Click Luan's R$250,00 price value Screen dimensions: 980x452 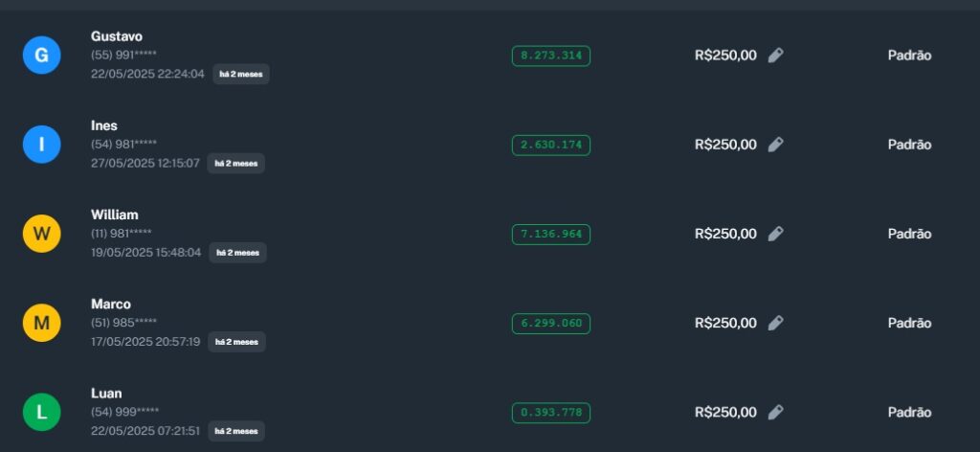(725, 412)
